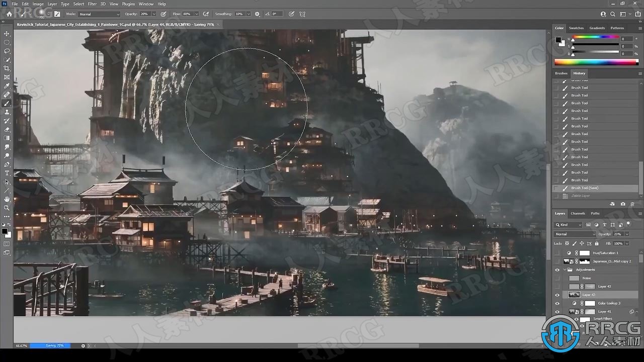644x362 pixels.
Task: Hide Color Lookup 3 layer
Action: click(557, 303)
